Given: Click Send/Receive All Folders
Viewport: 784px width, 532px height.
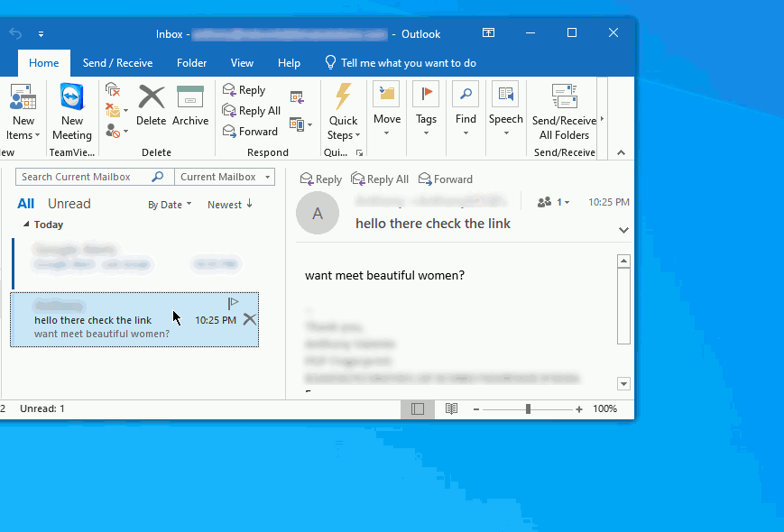Looking at the screenshot, I should [564, 110].
